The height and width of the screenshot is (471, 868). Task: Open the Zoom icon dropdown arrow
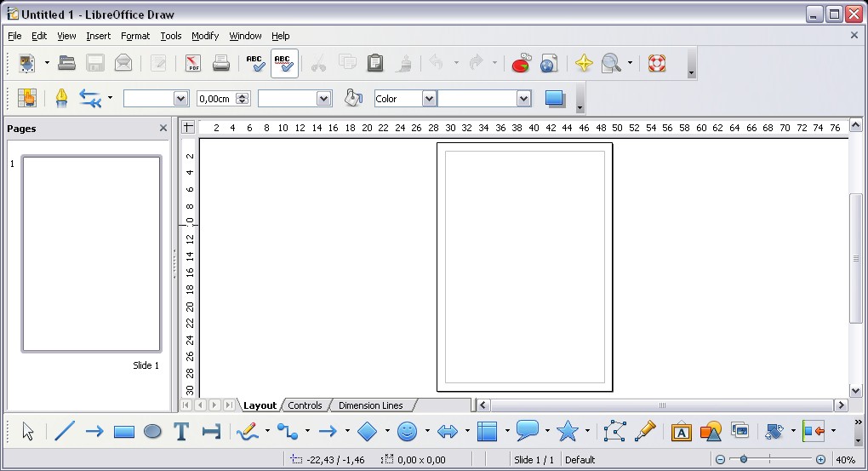[630, 63]
